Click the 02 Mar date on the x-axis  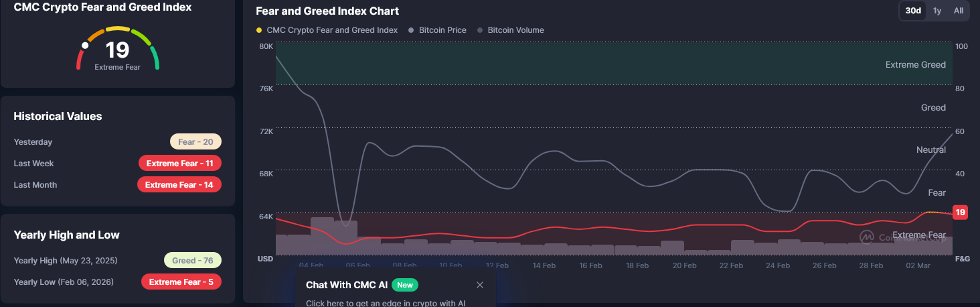pos(918,265)
